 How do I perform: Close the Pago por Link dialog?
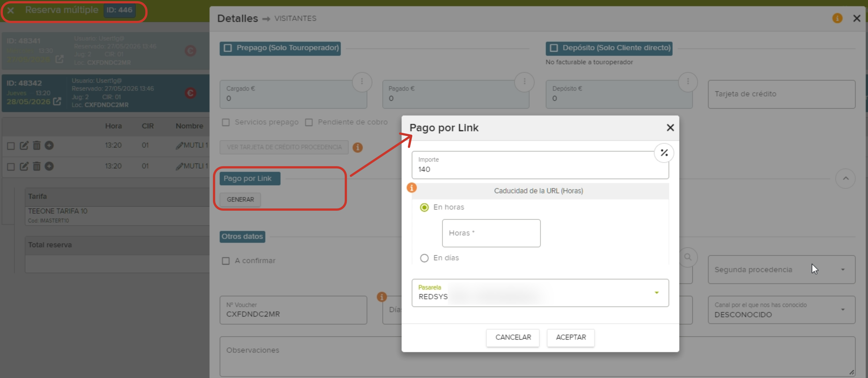(x=670, y=128)
